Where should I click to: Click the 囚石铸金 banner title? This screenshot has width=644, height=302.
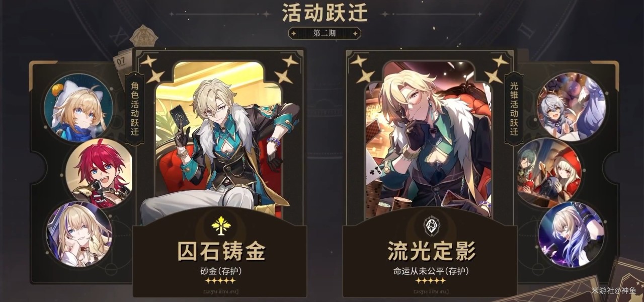[x=220, y=251]
